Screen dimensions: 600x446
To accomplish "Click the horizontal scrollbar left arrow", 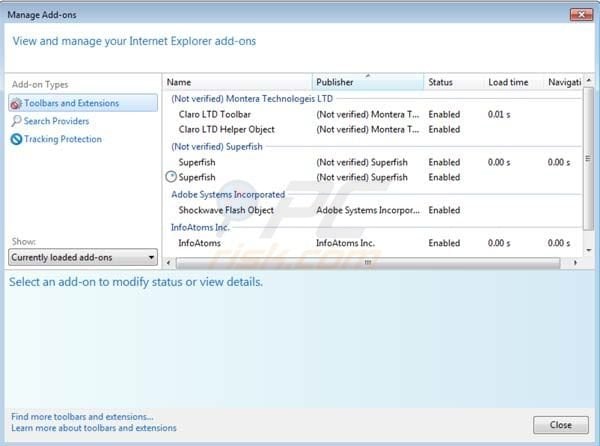I will [169, 263].
